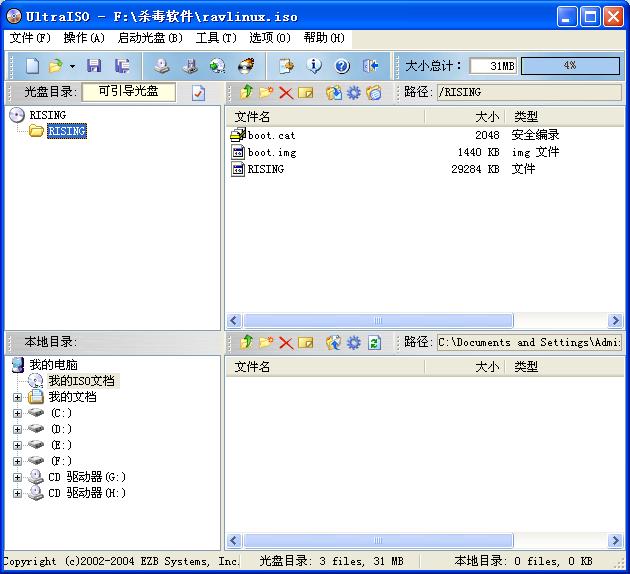Click the disc file list horizontal scrollbar thumb

(378, 321)
